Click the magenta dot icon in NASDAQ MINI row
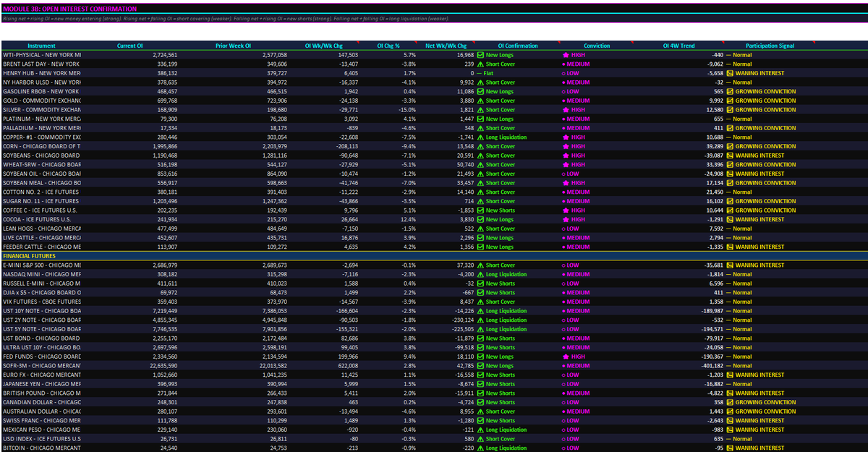This screenshot has height=452, width=868. point(564,274)
